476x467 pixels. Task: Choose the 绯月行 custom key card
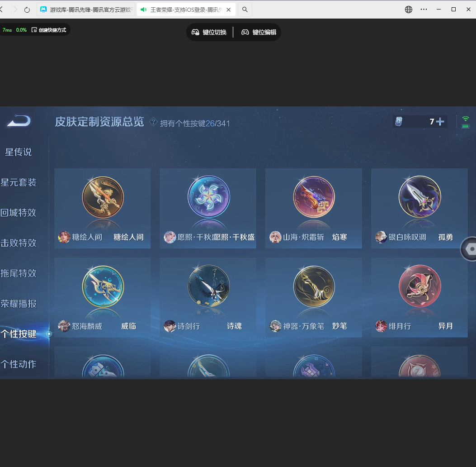419,297
